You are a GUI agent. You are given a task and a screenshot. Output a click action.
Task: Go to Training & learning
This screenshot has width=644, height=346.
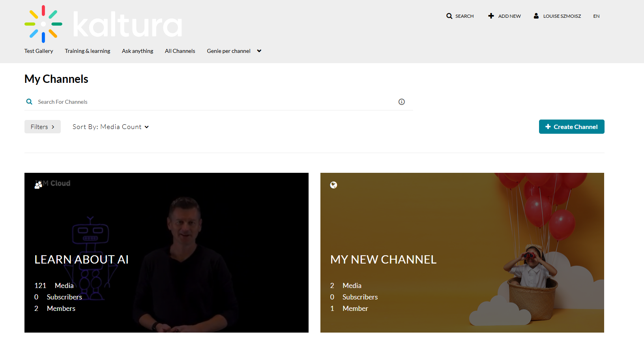[88, 51]
